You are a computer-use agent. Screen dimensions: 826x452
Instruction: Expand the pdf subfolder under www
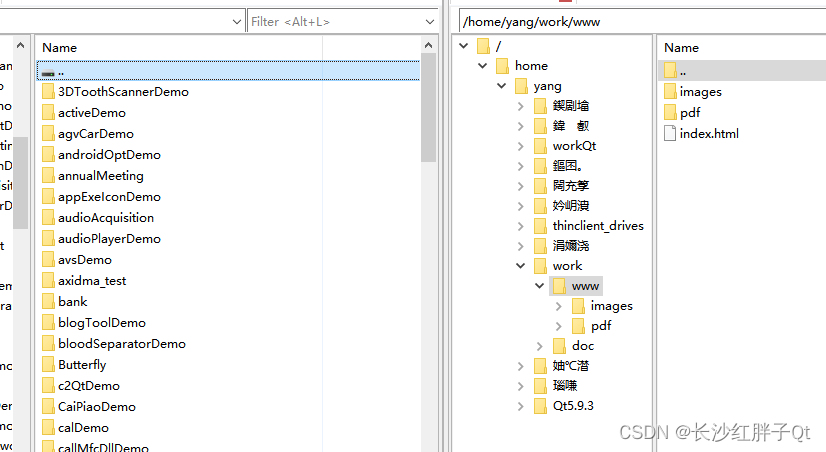558,326
